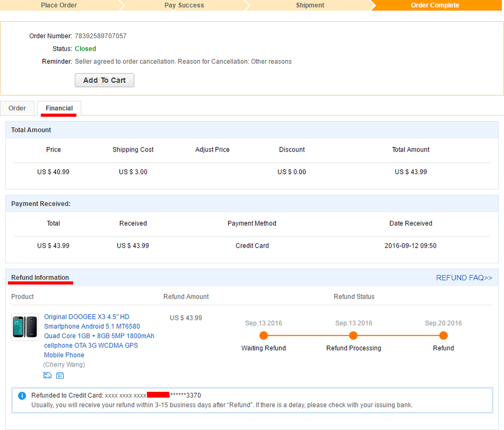The height and width of the screenshot is (430, 504).
Task: Click the green Closed status text
Action: click(85, 49)
